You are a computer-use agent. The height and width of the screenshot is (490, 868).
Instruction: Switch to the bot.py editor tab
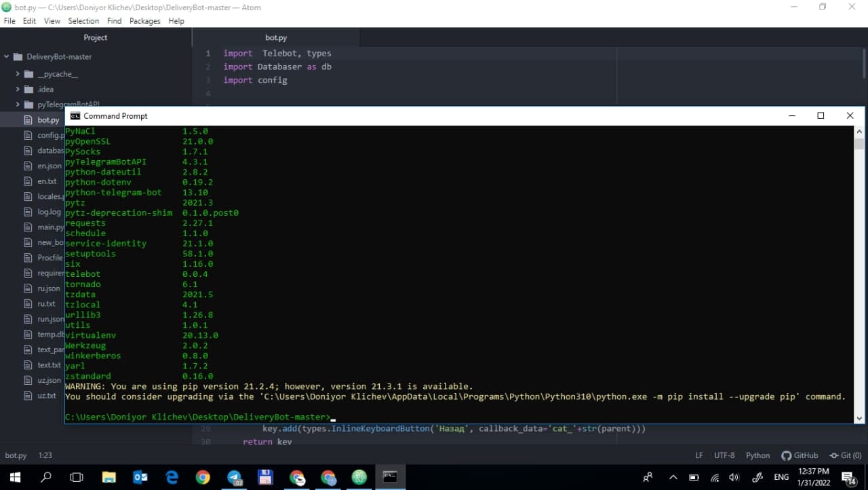275,37
